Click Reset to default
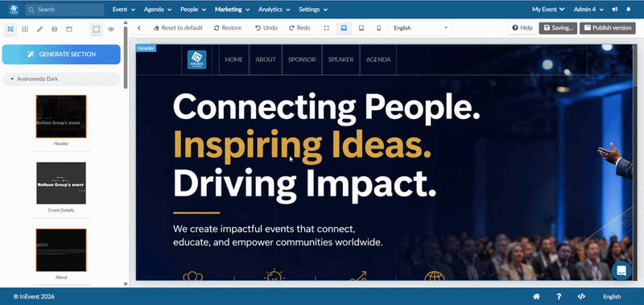This screenshot has width=644, height=305. click(178, 28)
